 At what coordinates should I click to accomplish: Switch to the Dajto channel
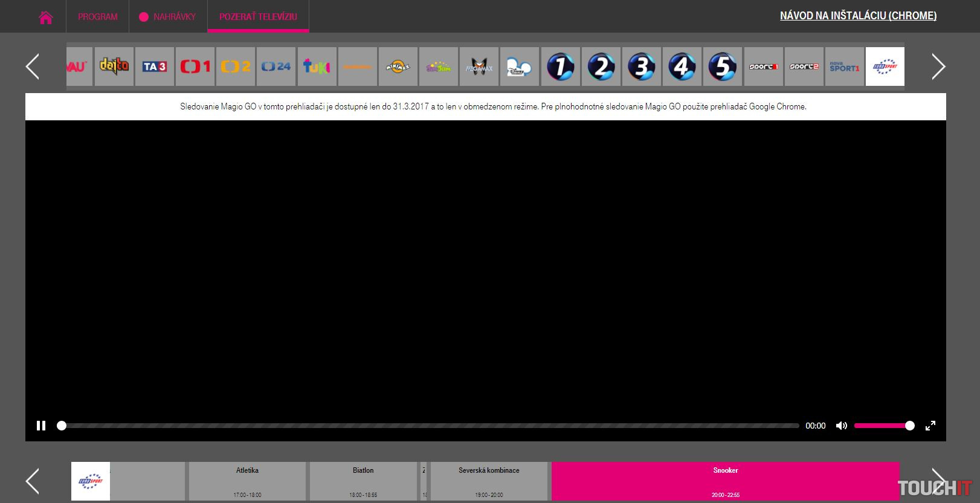tap(114, 67)
